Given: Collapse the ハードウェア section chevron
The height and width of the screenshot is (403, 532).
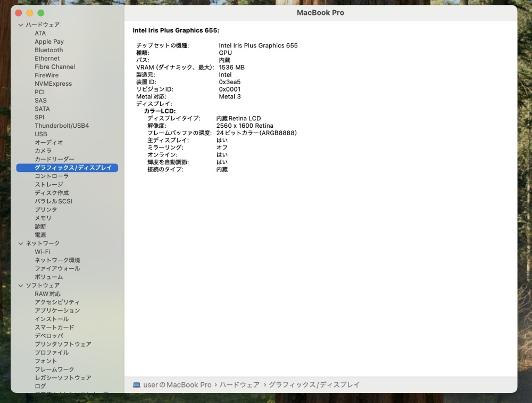Looking at the screenshot, I should pos(21,25).
